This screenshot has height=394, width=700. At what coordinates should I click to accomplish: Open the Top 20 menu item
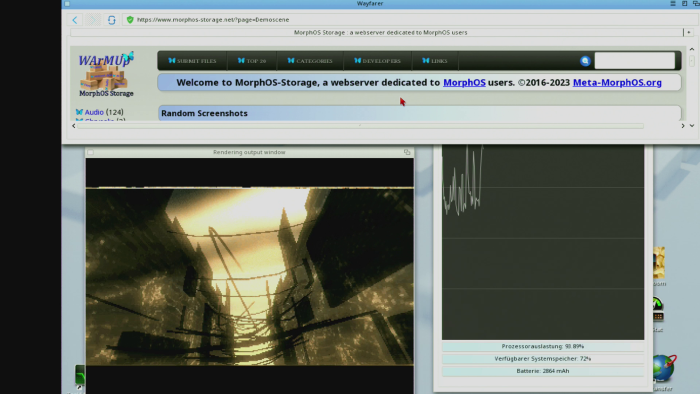(x=252, y=61)
